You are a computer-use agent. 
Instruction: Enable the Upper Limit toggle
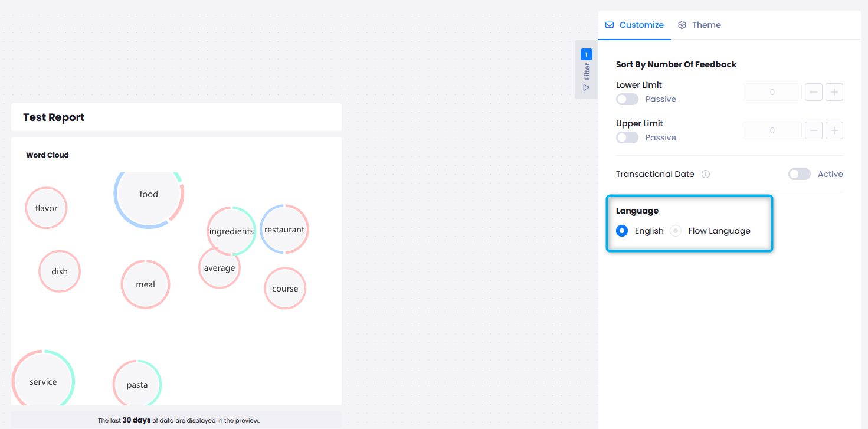click(x=627, y=137)
